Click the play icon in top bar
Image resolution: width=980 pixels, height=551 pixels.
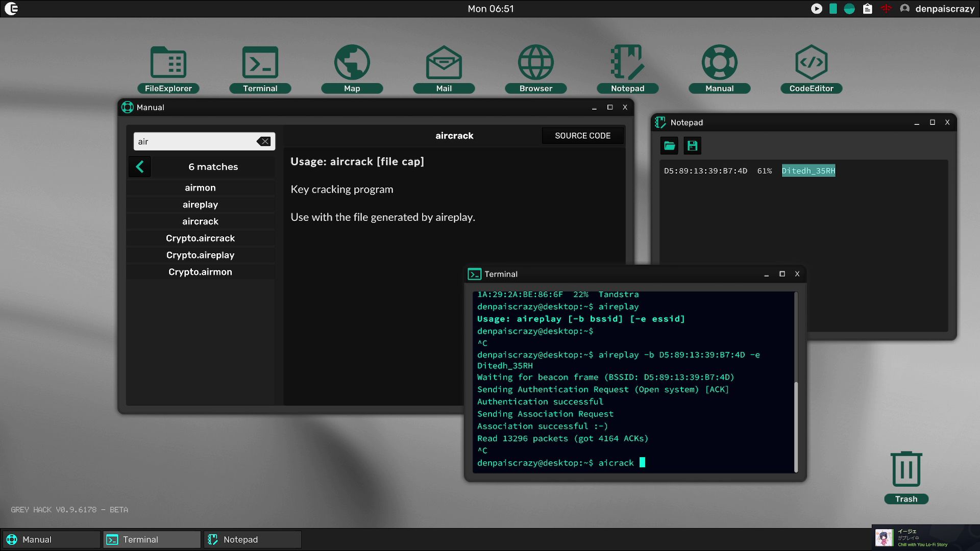pyautogui.click(x=817, y=9)
